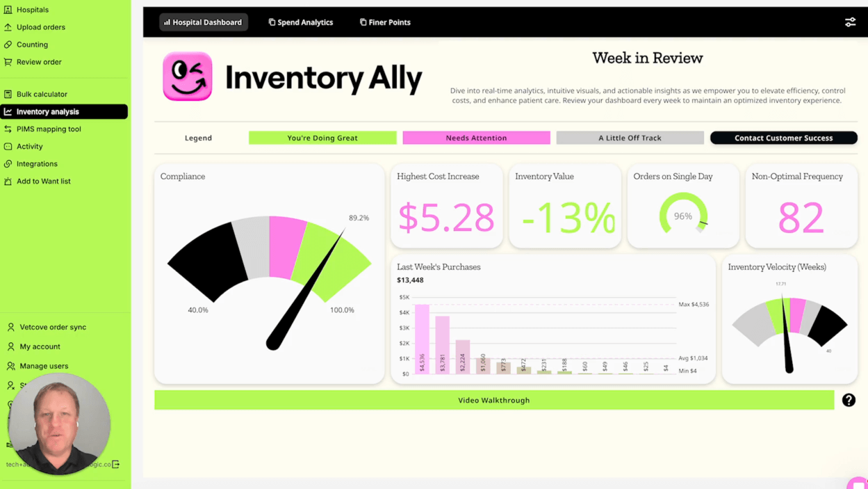
Task: Open the PIMS mapping tool page
Action: (x=49, y=129)
